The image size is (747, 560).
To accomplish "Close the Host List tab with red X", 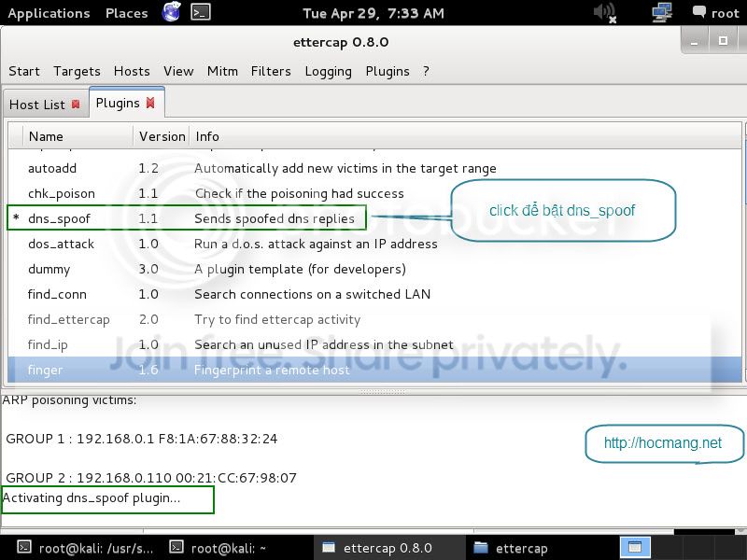I will (76, 105).
